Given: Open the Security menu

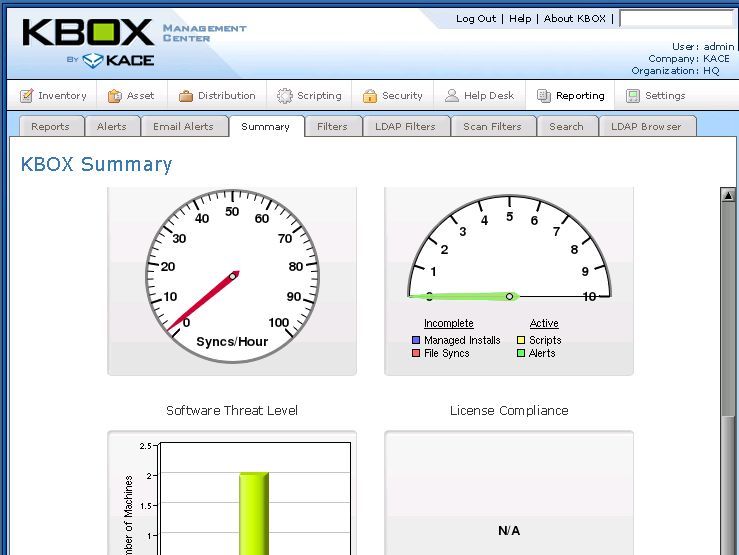Looking at the screenshot, I should point(393,96).
